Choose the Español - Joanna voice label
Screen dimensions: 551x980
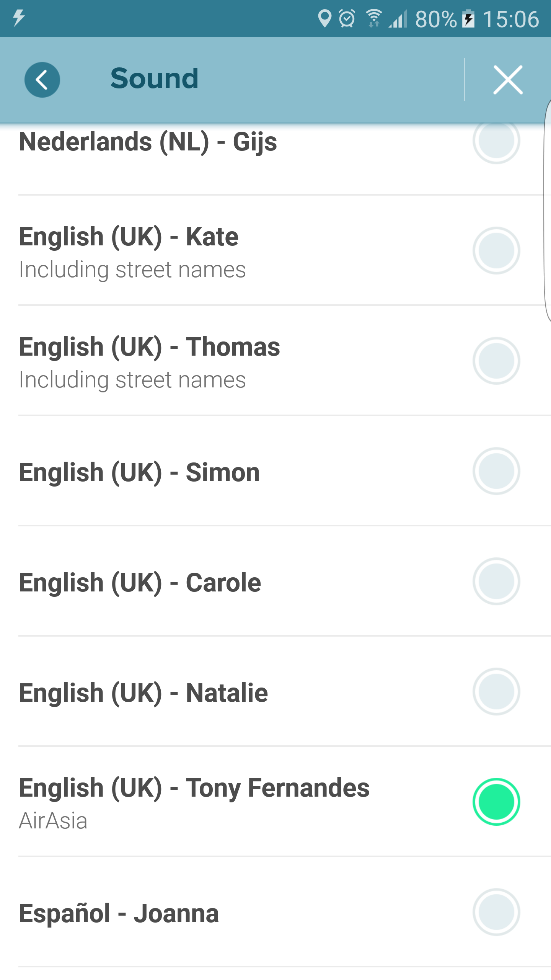click(119, 914)
